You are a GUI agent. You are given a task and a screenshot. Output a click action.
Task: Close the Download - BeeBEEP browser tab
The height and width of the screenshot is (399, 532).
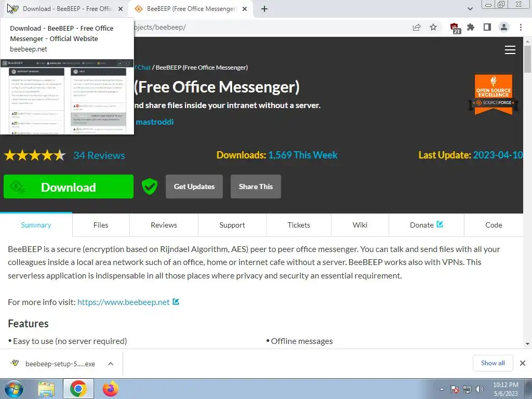[x=121, y=9]
